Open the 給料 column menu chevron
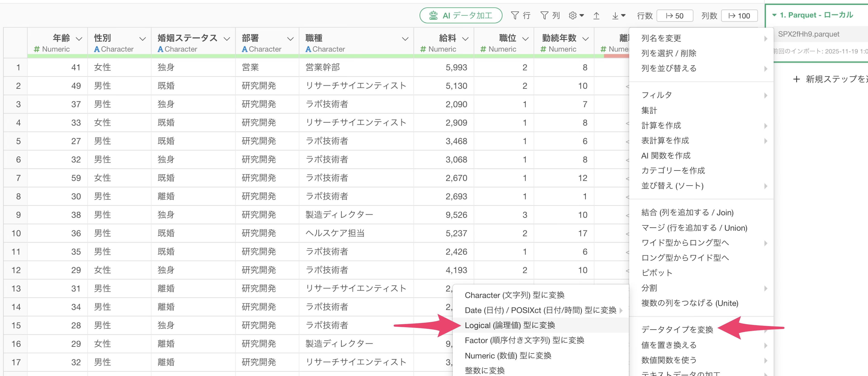Image resolution: width=868 pixels, height=376 pixels. (x=465, y=39)
